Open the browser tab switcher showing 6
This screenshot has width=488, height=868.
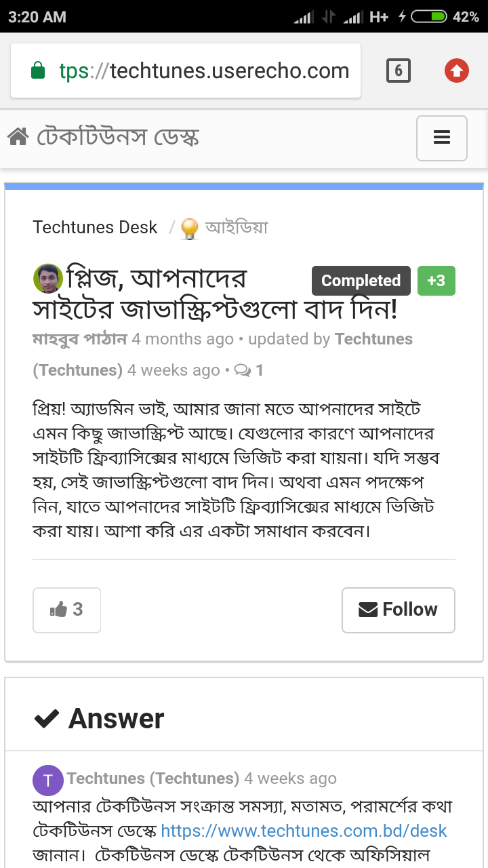click(399, 71)
